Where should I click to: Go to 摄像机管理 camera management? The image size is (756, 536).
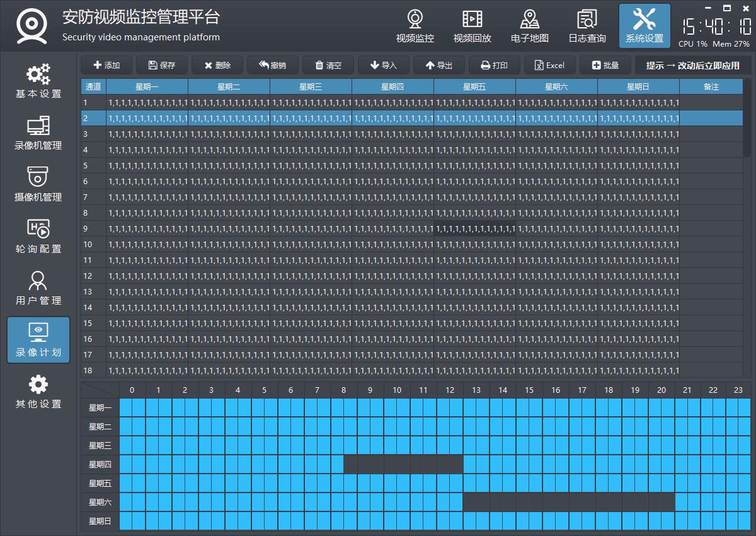pos(38,185)
